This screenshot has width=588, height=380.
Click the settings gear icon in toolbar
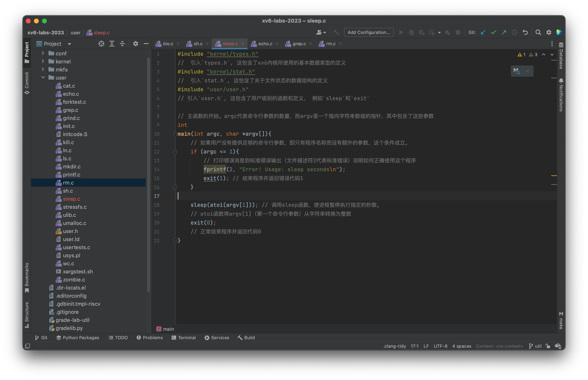click(549, 33)
